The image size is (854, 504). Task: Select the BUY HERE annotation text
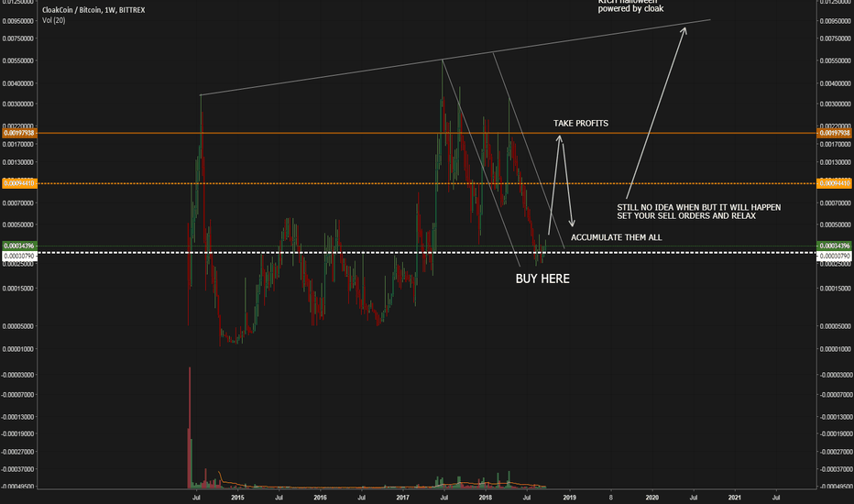tap(542, 279)
